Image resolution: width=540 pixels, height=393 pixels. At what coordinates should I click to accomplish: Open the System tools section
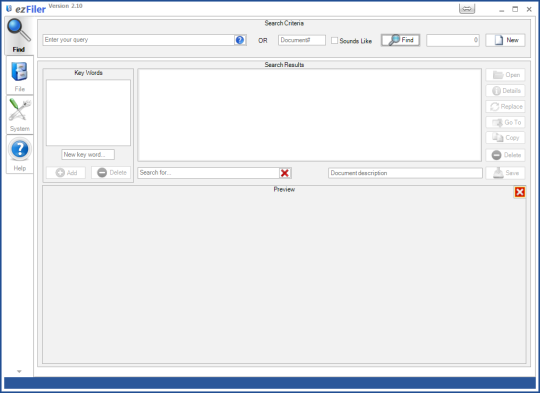[20, 115]
